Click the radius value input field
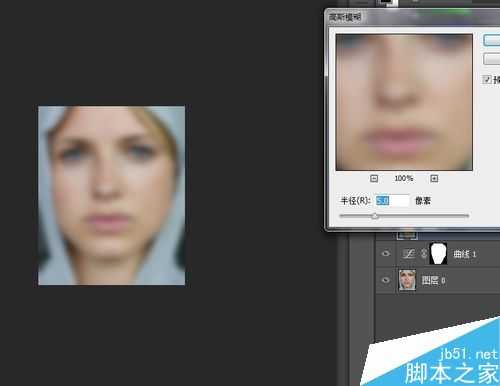500x386 pixels. coord(392,201)
